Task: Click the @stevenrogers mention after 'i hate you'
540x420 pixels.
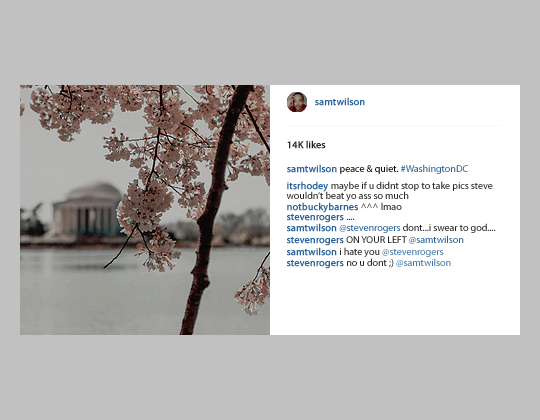Action: point(413,252)
